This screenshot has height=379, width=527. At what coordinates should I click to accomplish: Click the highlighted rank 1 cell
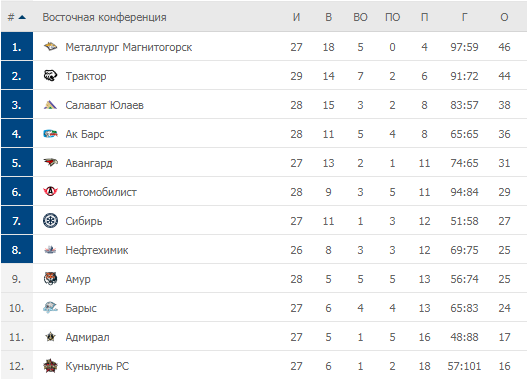tap(17, 46)
